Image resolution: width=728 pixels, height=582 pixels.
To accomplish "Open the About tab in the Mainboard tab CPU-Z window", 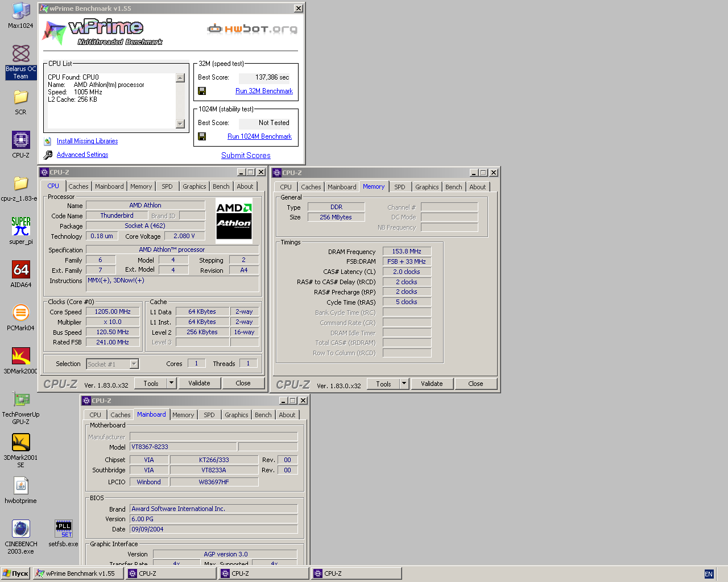I will [287, 415].
